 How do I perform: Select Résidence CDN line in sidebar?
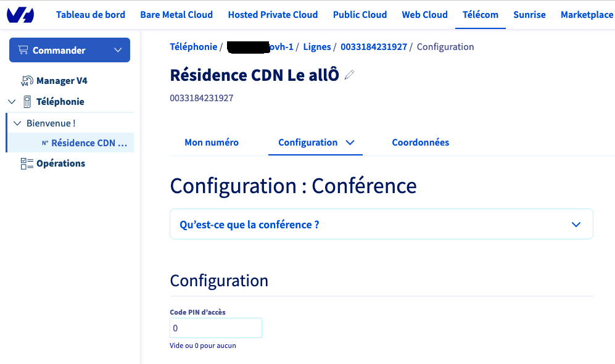(x=88, y=143)
